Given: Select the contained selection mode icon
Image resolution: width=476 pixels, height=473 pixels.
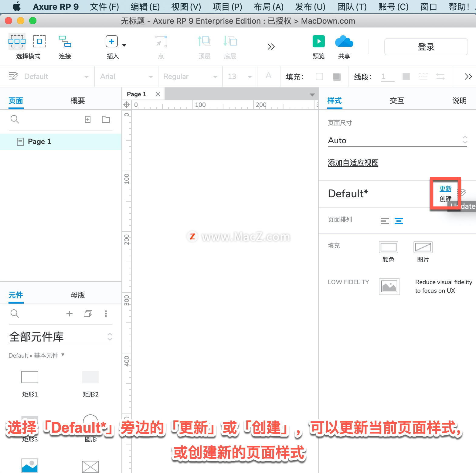Looking at the screenshot, I should [x=39, y=41].
